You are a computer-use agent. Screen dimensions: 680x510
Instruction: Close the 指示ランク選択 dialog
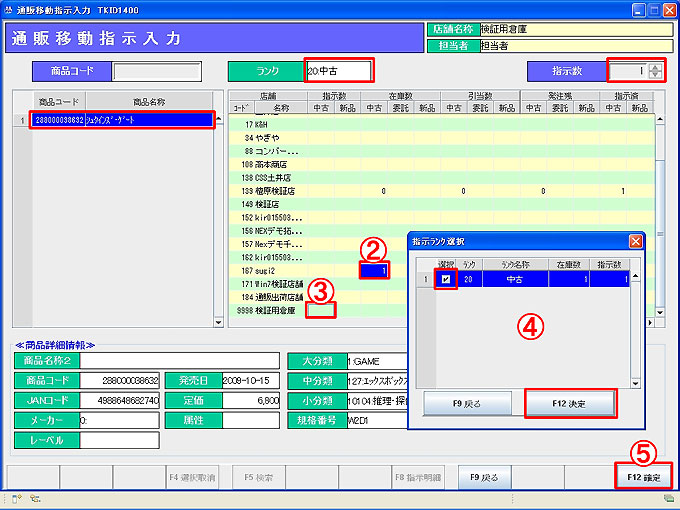[635, 242]
